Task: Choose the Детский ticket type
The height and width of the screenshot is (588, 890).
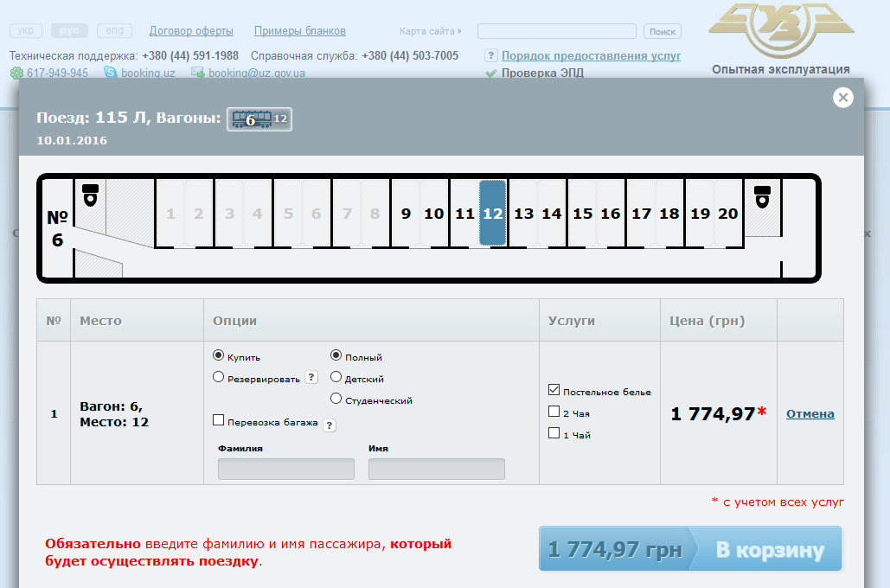Action: click(336, 378)
